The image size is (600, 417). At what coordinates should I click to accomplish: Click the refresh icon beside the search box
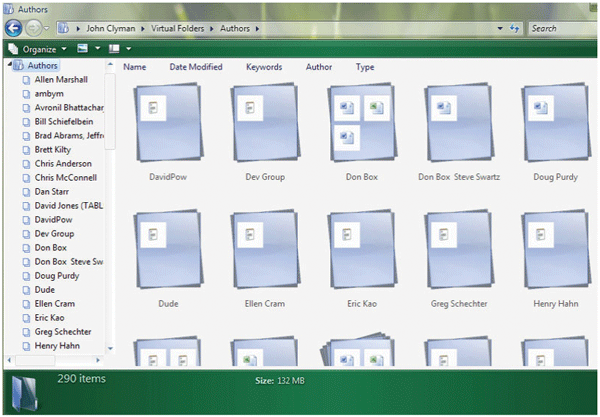coord(517,28)
